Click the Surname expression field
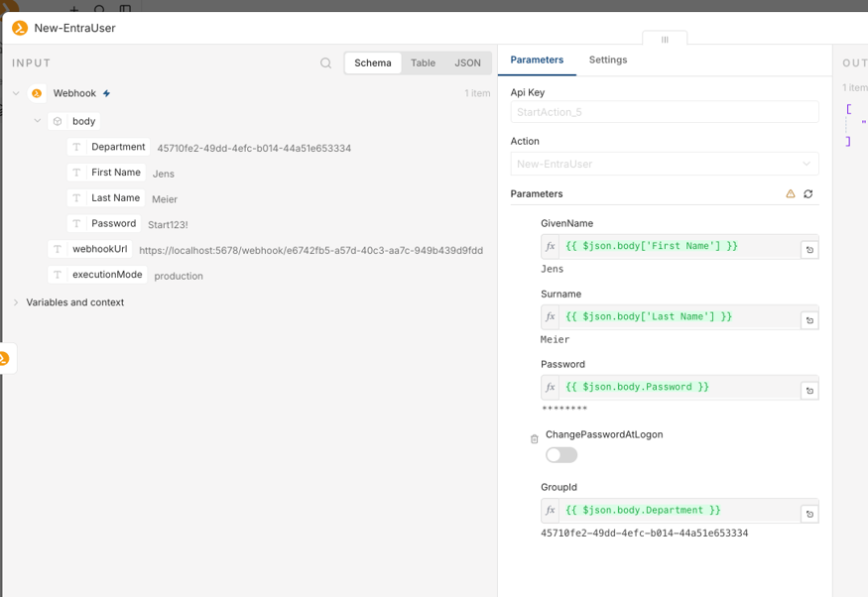Viewport: 868px width, 597px height. [x=680, y=316]
